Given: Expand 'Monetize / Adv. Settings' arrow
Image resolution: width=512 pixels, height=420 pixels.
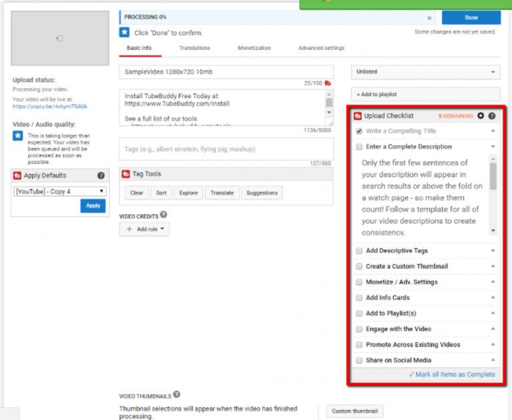Looking at the screenshot, I should point(493,281).
